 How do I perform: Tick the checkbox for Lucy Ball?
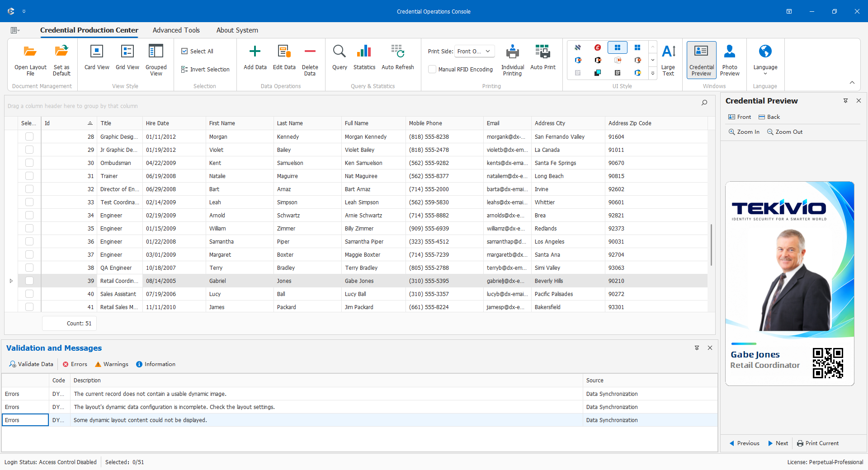coord(29,294)
